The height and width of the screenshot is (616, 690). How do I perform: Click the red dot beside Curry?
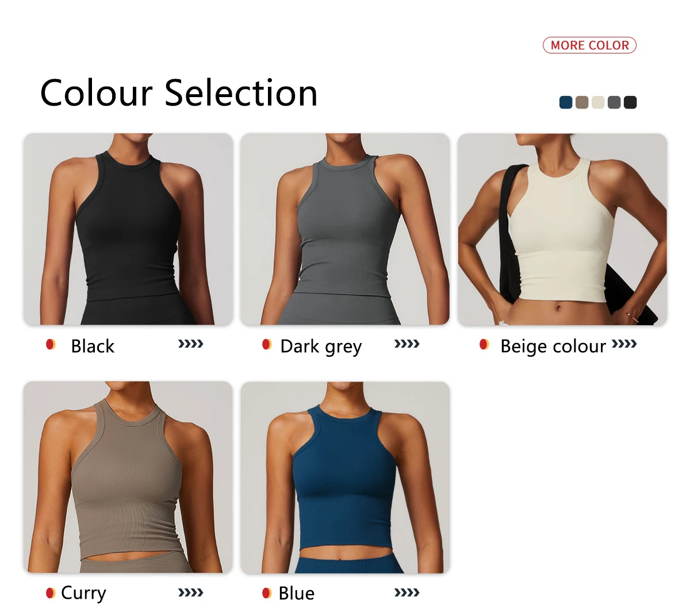51,592
